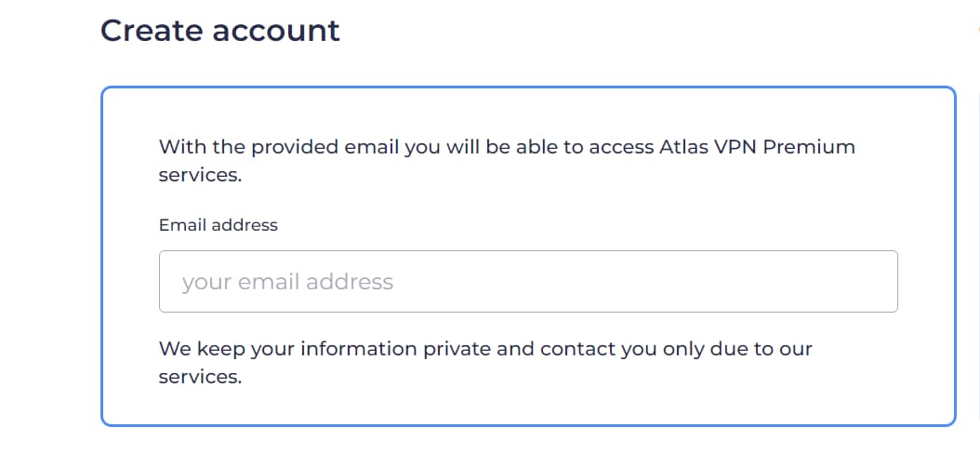Click the 'With the provided email' sentence
Screen dimensions: 980x454
372,147
